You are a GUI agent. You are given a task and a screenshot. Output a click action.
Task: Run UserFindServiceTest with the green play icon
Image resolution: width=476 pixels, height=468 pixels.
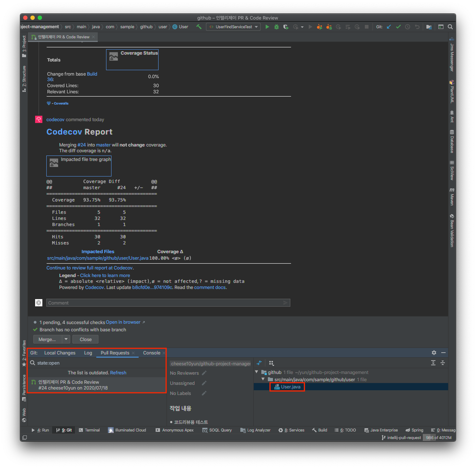(267, 27)
